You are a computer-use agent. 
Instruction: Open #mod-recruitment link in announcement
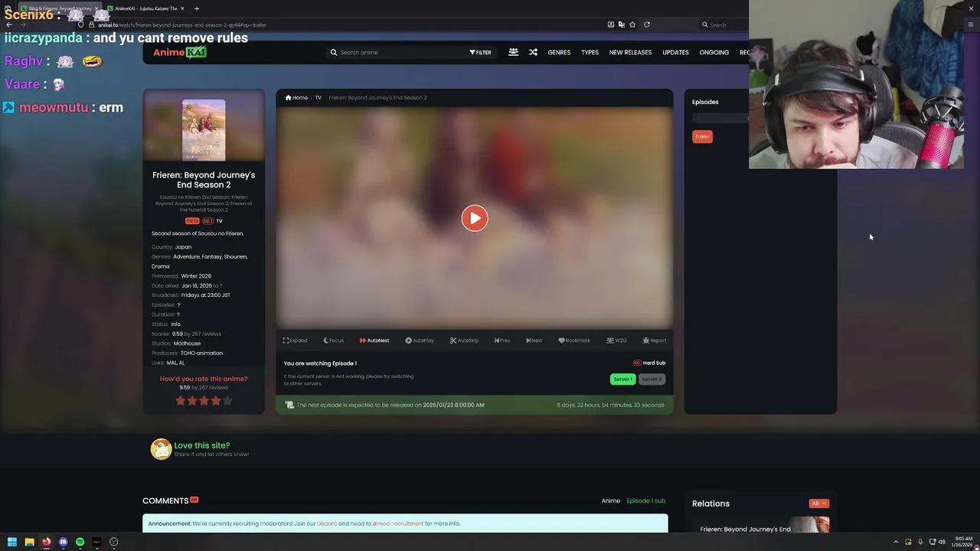click(x=397, y=523)
